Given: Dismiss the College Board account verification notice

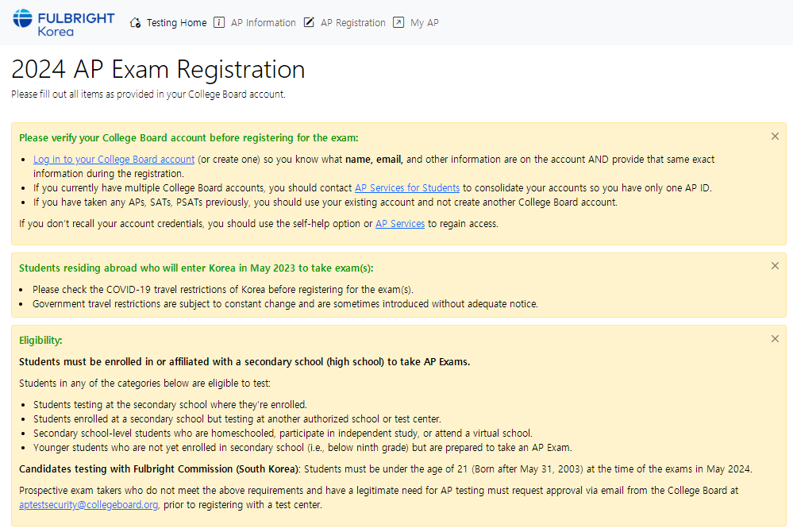Looking at the screenshot, I should click(x=775, y=136).
